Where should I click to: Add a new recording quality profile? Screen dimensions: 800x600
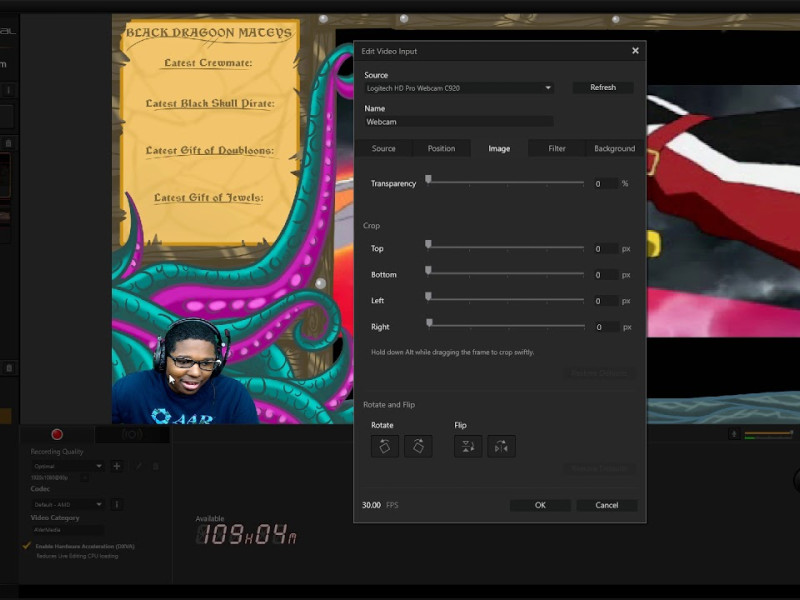[x=117, y=466]
